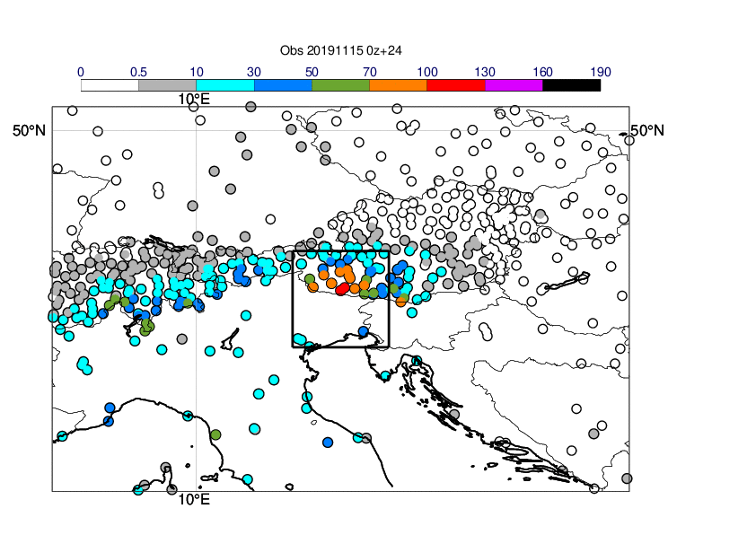756x535 pixels.
Task: Select the colorbar tick label "10"
Action: pyautogui.click(x=197, y=73)
